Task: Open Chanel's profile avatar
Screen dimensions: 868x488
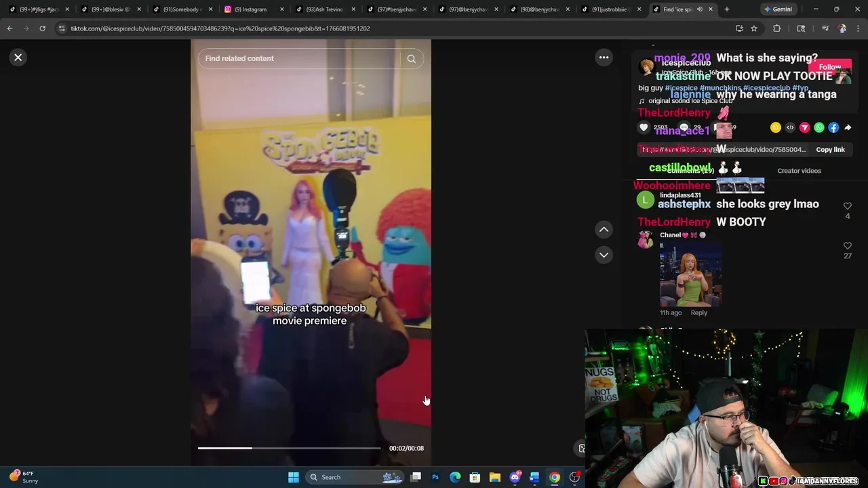Action: pos(646,239)
